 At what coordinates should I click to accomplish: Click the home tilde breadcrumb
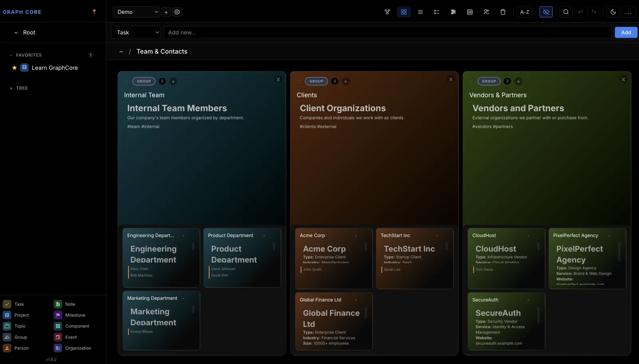[x=121, y=51]
